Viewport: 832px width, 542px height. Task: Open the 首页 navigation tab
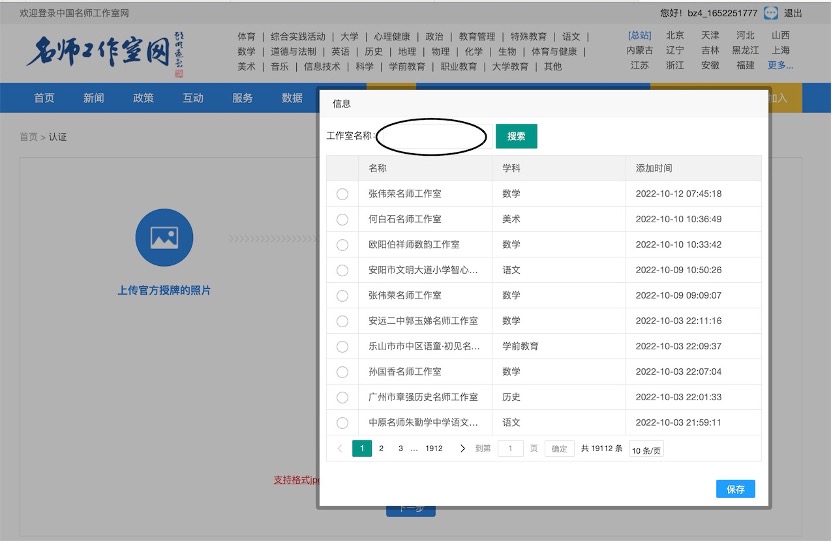pos(44,98)
